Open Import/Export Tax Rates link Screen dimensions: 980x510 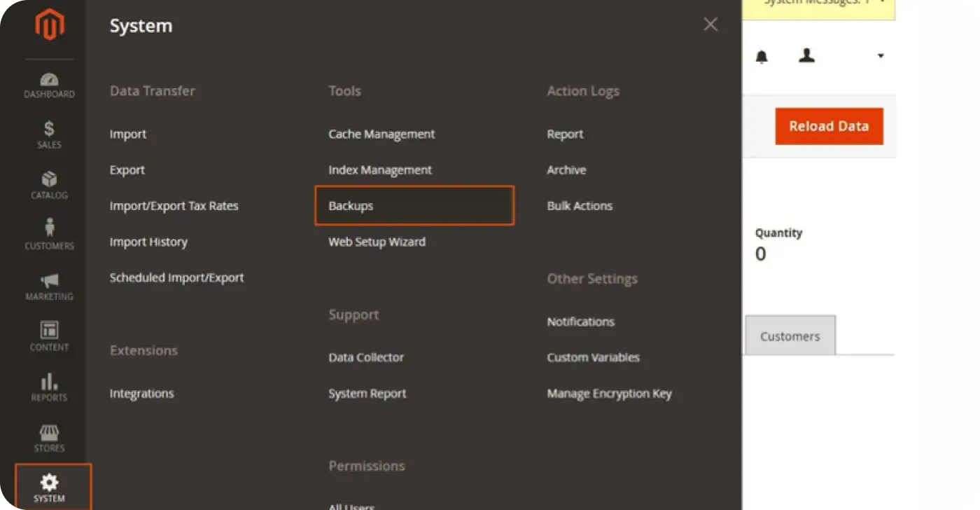(x=174, y=206)
